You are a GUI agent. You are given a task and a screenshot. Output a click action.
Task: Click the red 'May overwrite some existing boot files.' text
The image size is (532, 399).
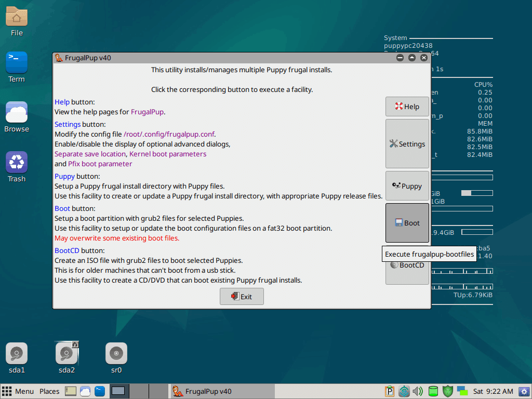click(x=117, y=238)
